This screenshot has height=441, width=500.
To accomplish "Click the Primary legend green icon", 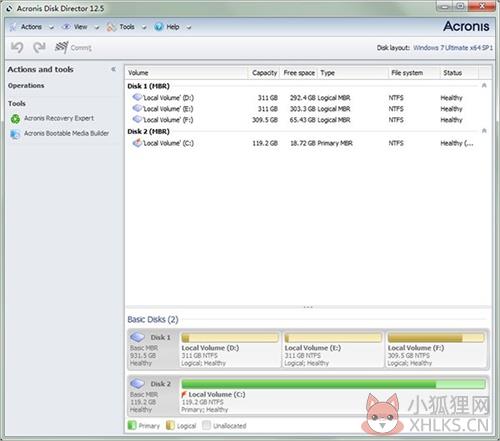I will click(x=132, y=425).
